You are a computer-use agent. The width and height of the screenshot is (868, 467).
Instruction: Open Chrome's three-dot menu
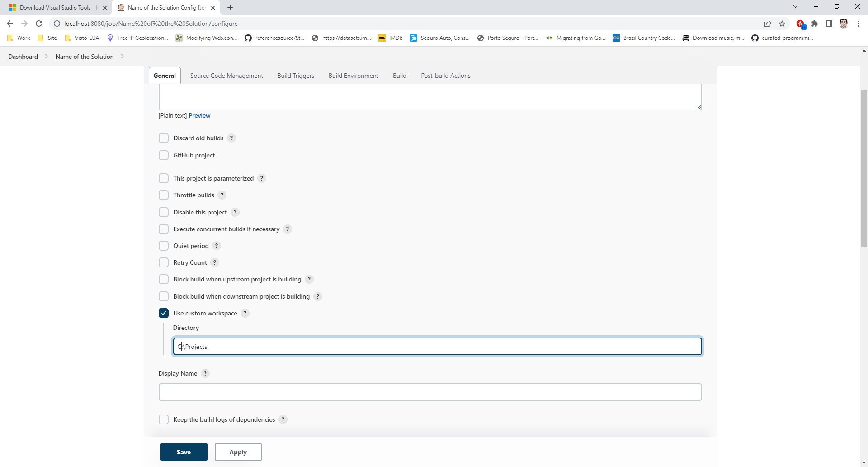coord(858,24)
